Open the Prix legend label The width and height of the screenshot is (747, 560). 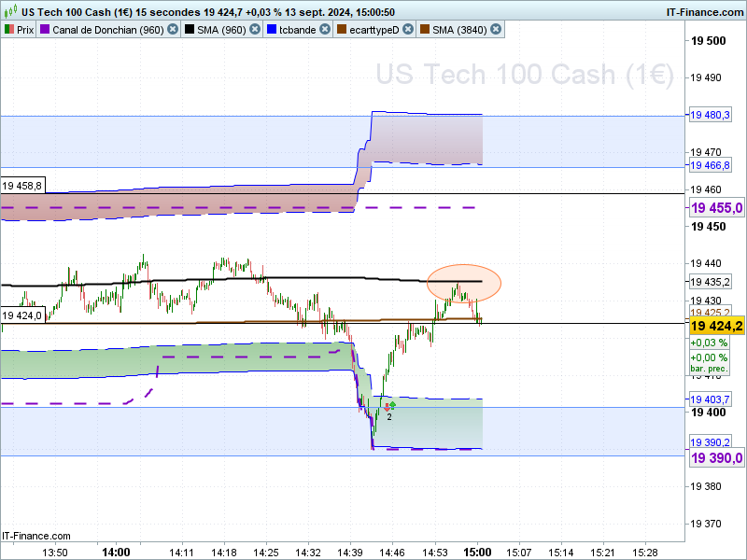pos(25,30)
